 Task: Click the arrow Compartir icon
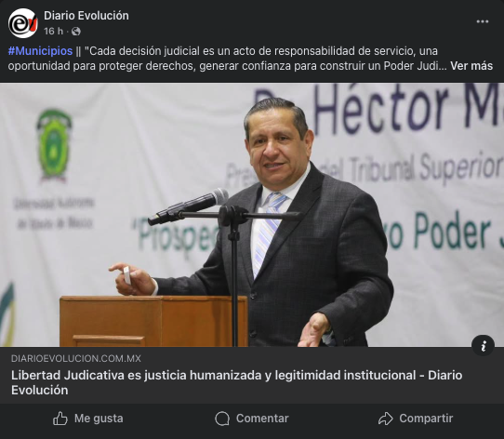click(385, 419)
